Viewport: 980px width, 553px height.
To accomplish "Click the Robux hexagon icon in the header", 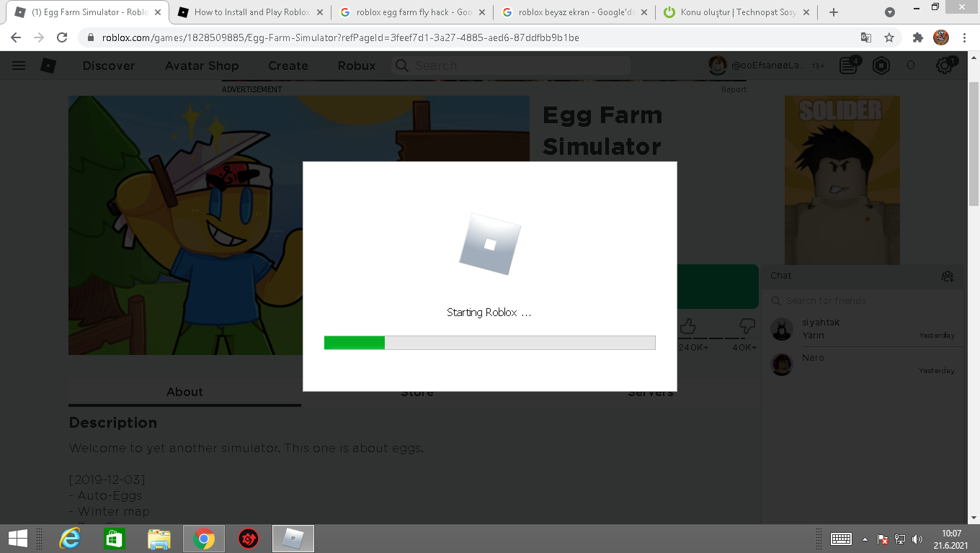I will point(881,66).
